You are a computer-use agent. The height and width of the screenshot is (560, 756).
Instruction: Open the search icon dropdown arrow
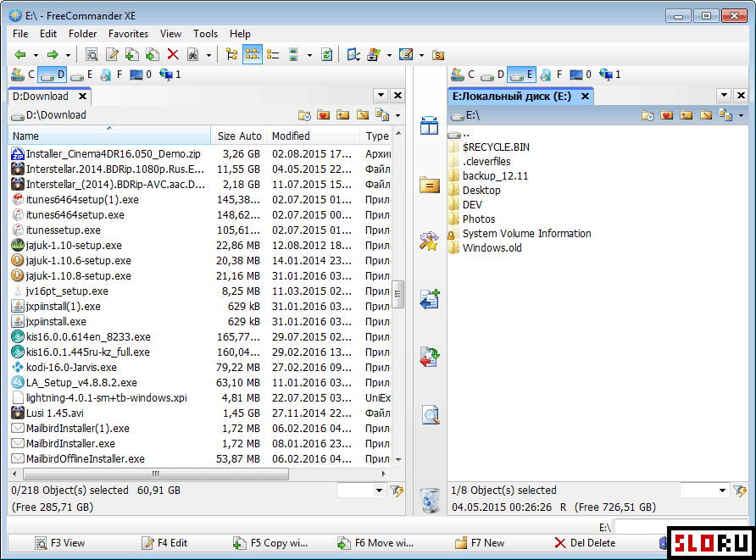(x=208, y=55)
